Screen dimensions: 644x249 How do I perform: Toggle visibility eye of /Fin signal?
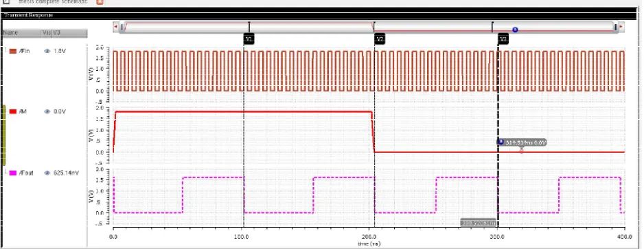point(47,51)
